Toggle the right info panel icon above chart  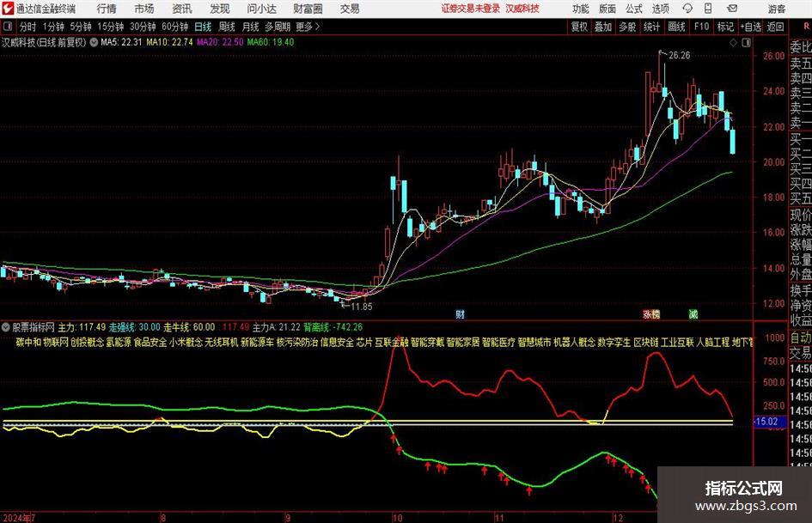(x=746, y=43)
